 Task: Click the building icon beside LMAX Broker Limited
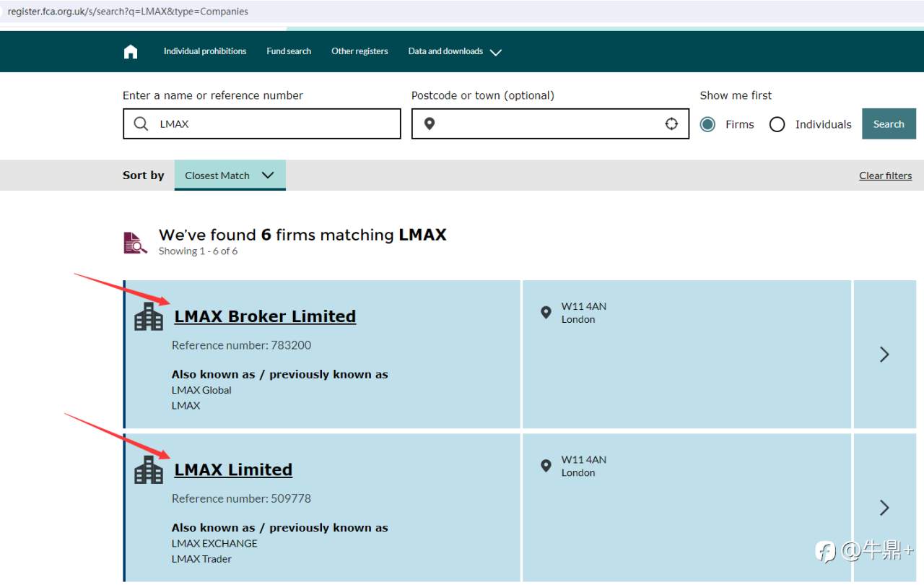tap(149, 316)
